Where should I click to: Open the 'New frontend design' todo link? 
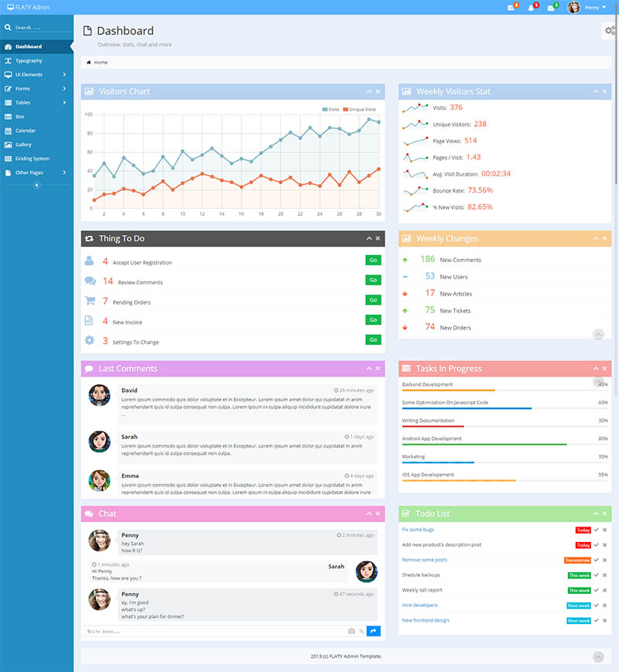[x=426, y=620]
